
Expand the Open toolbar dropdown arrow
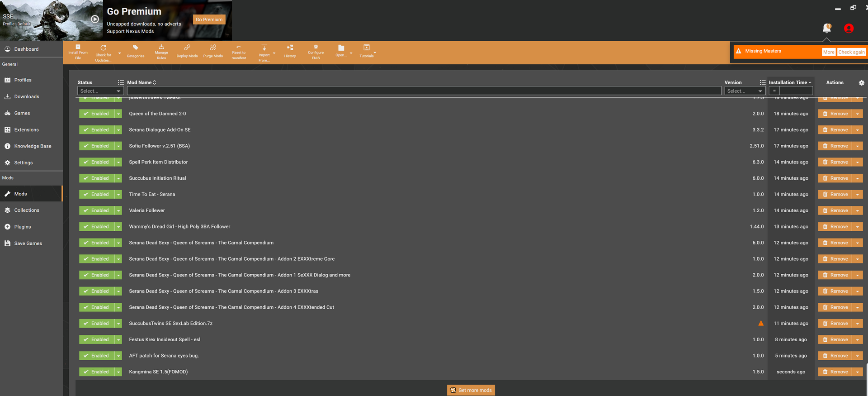(x=351, y=53)
